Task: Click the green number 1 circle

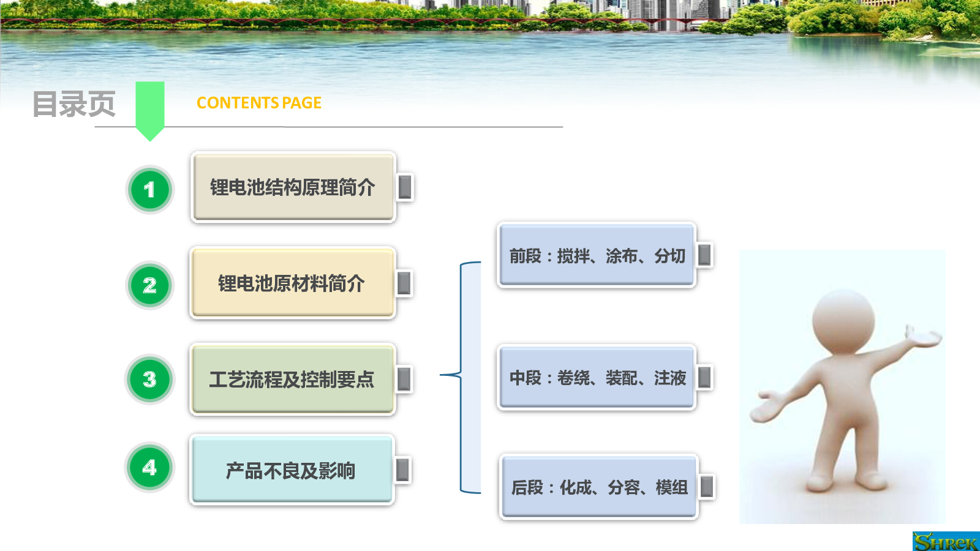Action: [x=150, y=190]
